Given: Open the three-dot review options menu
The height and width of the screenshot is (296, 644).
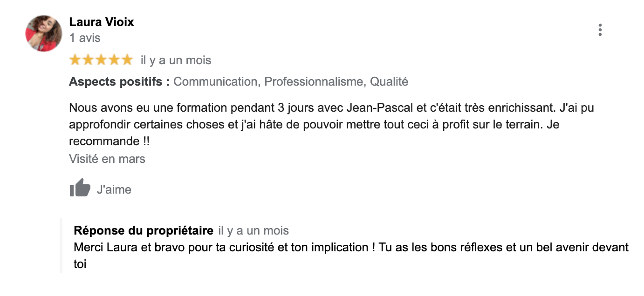Looking at the screenshot, I should coord(600,30).
